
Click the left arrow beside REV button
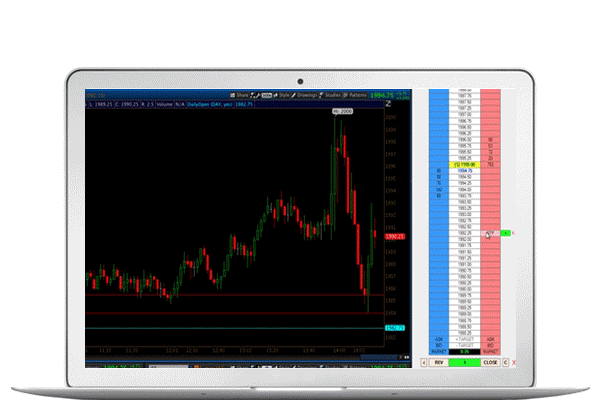point(424,363)
